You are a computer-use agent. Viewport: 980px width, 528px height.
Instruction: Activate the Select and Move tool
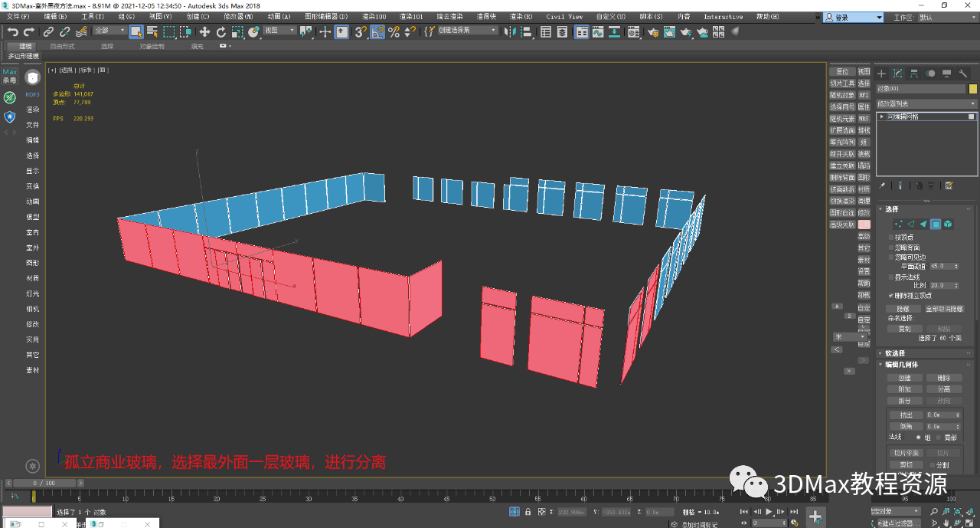tap(204, 32)
